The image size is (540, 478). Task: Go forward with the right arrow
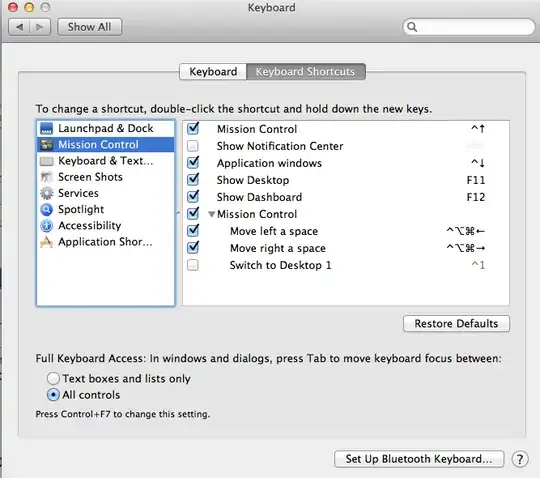pyautogui.click(x=40, y=27)
